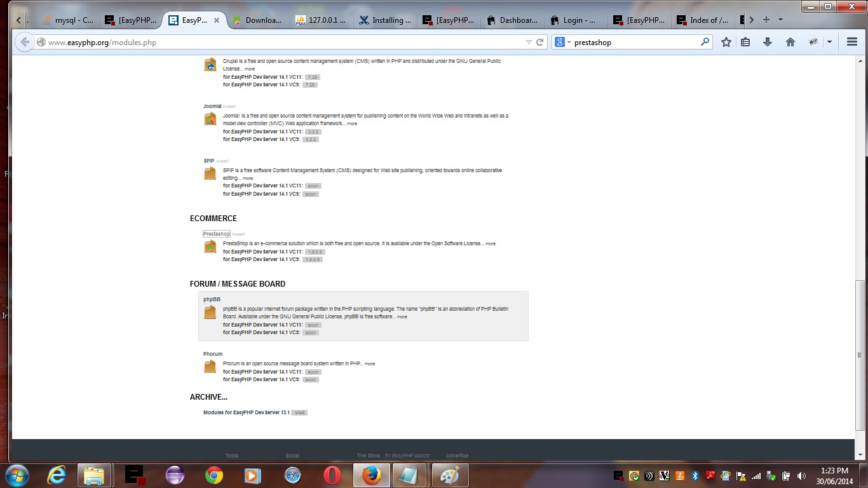This screenshot has height=488, width=868.
Task: Download Drupal 7.26 for VC11
Action: [312, 77]
